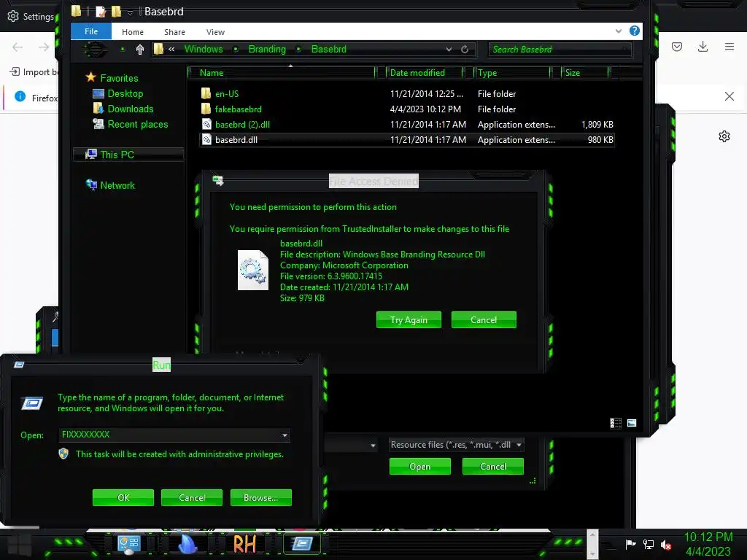The width and height of the screenshot is (747, 560).
Task: Cancel the File Access Denied dialog
Action: point(484,320)
